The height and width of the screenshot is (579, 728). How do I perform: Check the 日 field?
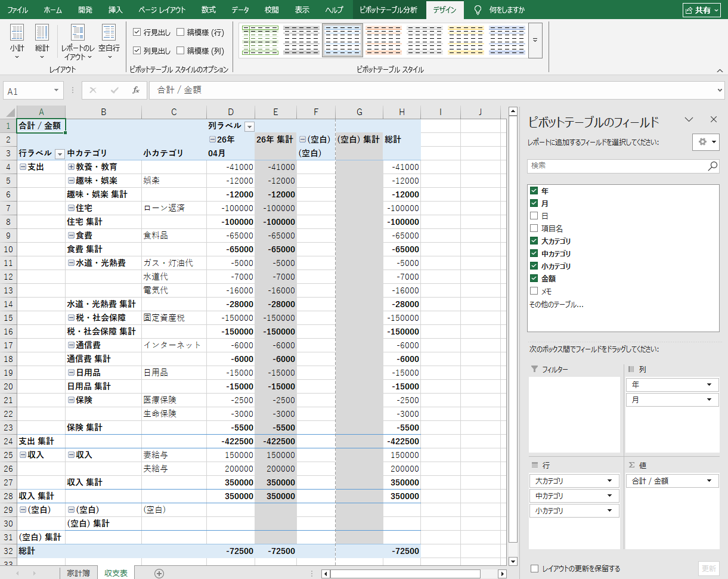pyautogui.click(x=534, y=216)
